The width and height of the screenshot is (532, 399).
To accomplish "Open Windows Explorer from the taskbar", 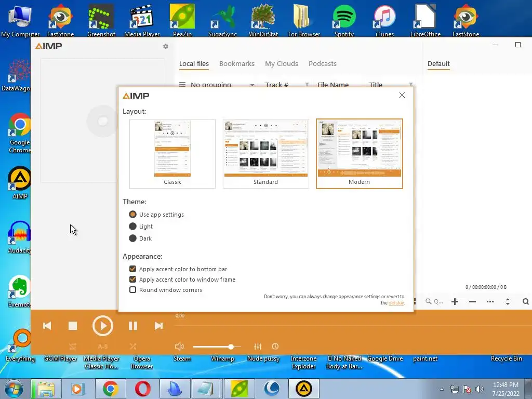I will pos(46,389).
